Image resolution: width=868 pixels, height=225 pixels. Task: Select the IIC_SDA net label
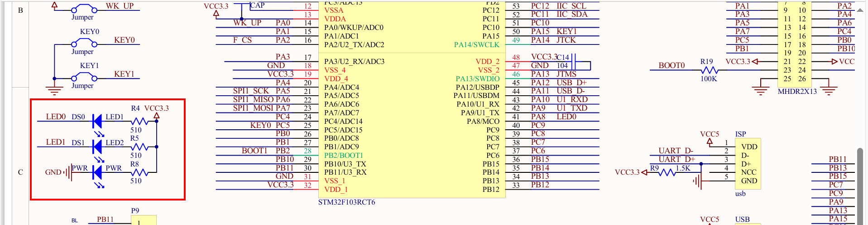572,15
